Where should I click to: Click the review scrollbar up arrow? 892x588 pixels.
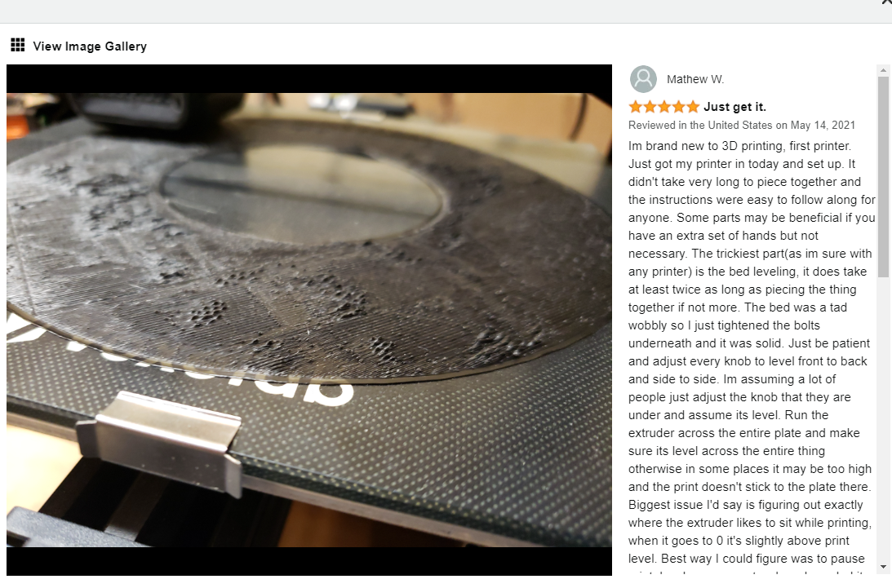[x=883, y=70]
